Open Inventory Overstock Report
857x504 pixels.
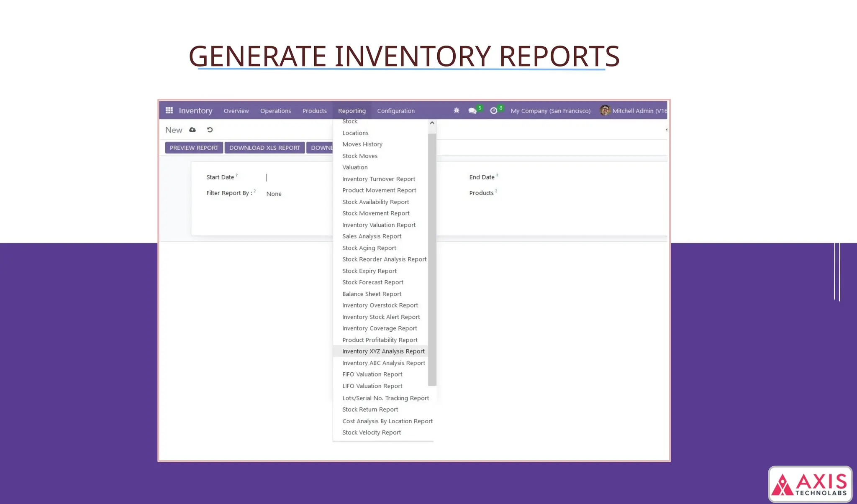380,305
